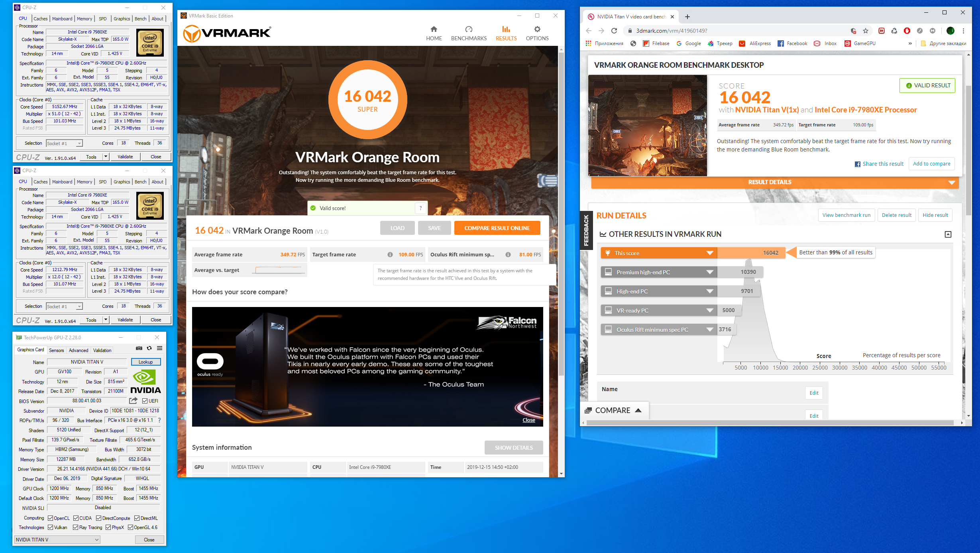Switch to Advanced tab in GPU-Z
980x553 pixels.
(79, 350)
